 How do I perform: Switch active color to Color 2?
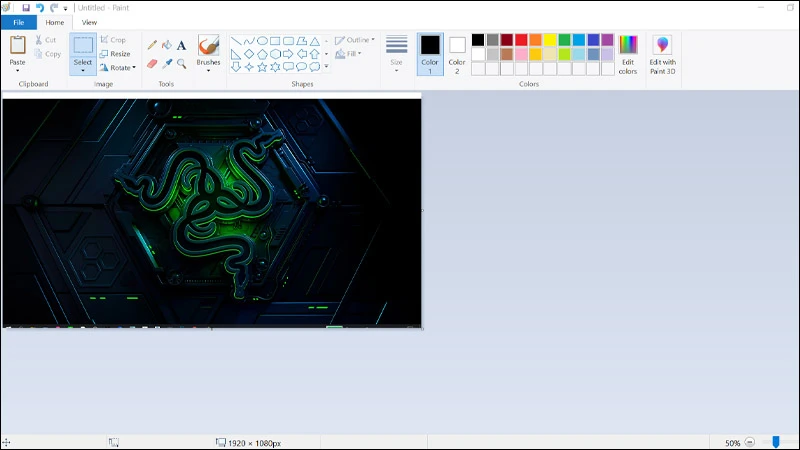pyautogui.click(x=457, y=54)
